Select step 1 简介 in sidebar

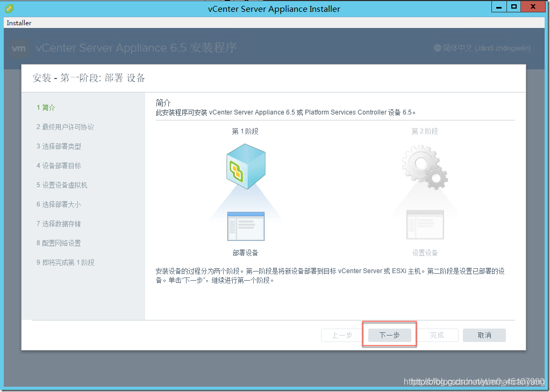tap(46, 108)
